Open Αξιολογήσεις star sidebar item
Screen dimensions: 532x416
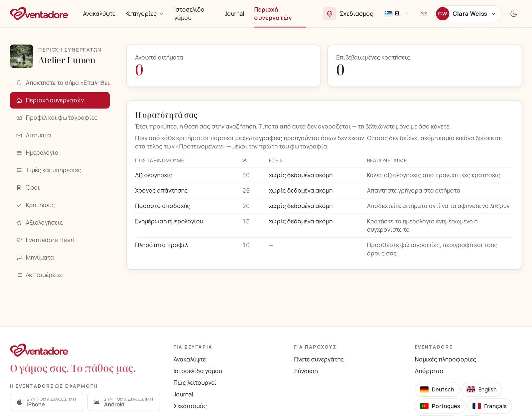60,223
